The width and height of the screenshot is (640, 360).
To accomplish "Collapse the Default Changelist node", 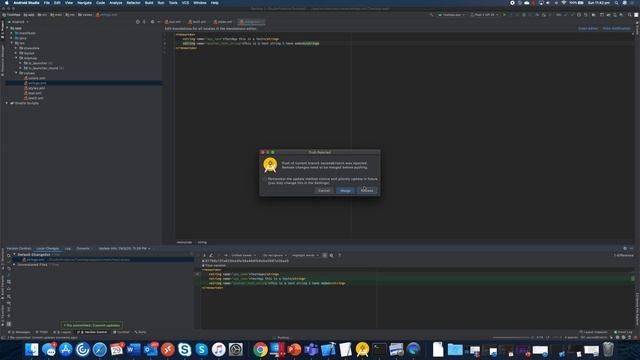I will click(x=14, y=255).
